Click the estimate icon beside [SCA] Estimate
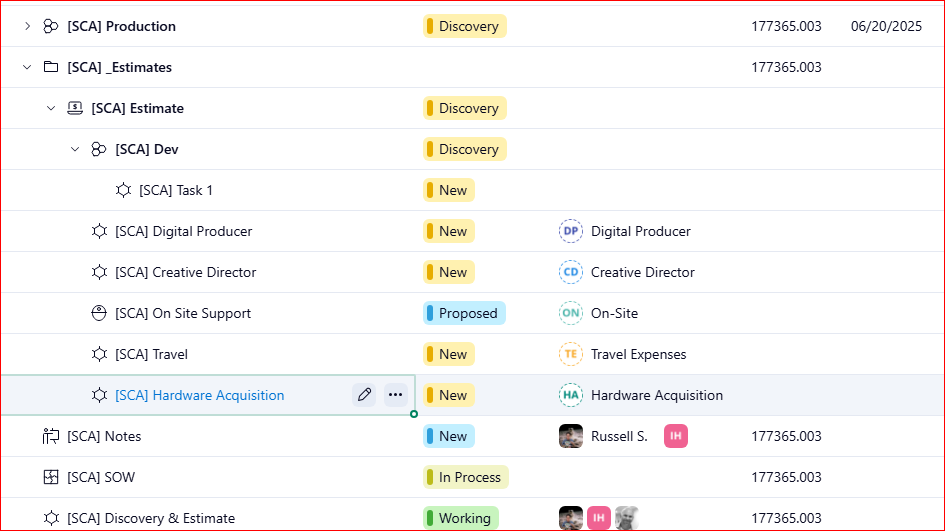 click(75, 108)
